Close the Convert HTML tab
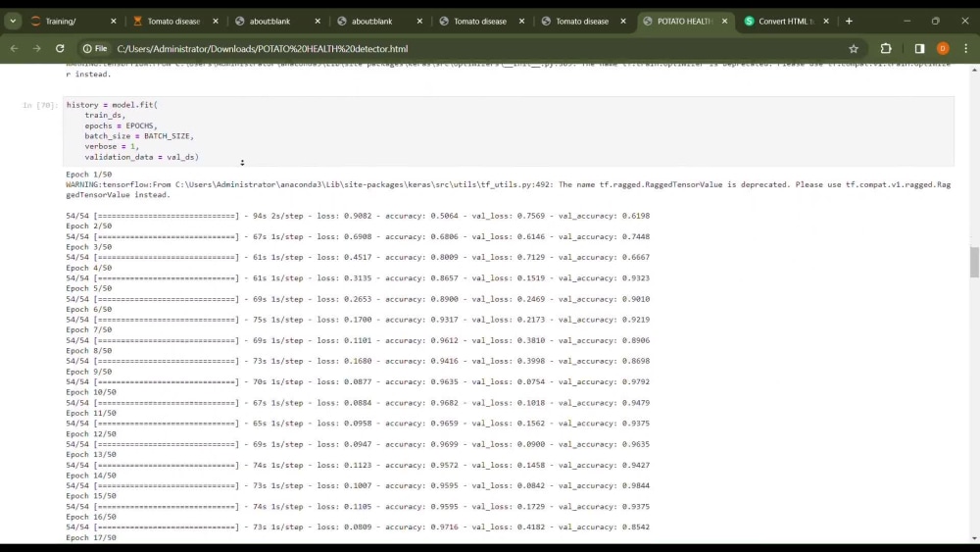The image size is (980, 552). [x=826, y=21]
